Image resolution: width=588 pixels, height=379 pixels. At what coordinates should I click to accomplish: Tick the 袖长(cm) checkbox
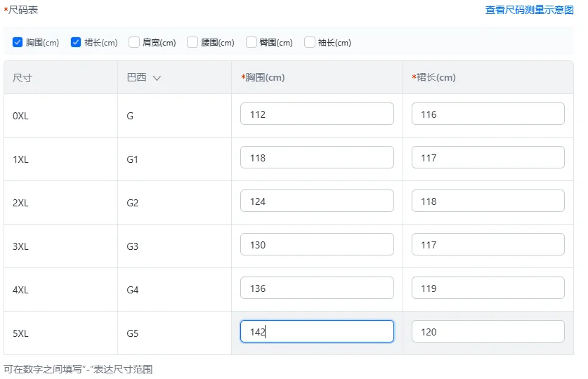coord(310,43)
